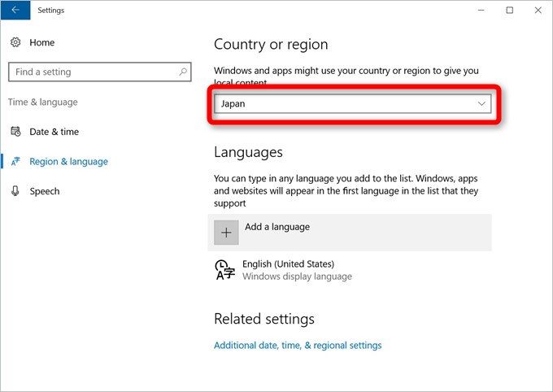Open the Date & time settings page
The width and height of the screenshot is (553, 392).
[54, 132]
